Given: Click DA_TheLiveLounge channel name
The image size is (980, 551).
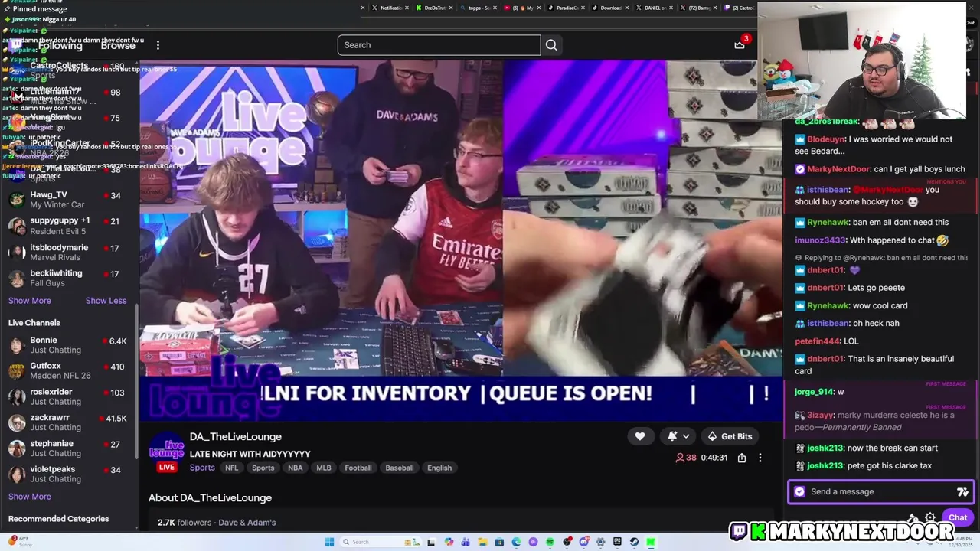Looking at the screenshot, I should [236, 437].
